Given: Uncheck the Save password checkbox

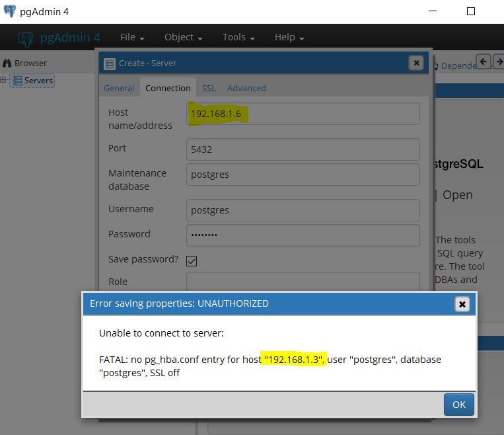Looking at the screenshot, I should pos(192,260).
